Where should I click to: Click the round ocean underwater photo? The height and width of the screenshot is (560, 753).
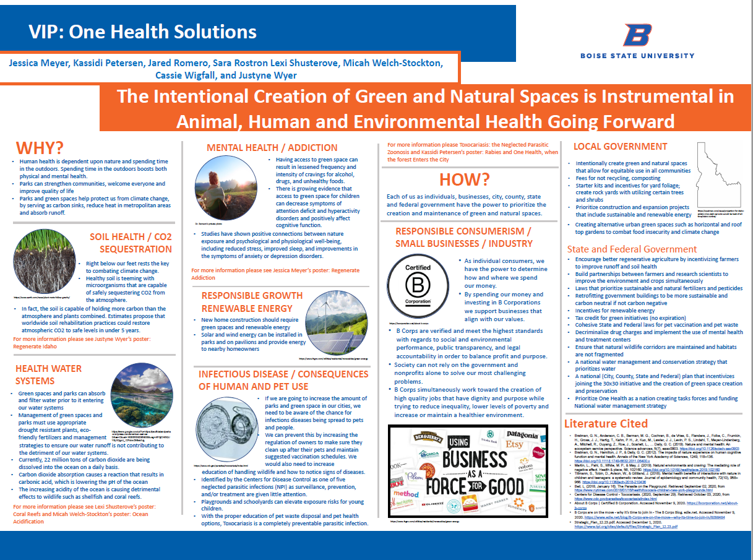coord(142,395)
